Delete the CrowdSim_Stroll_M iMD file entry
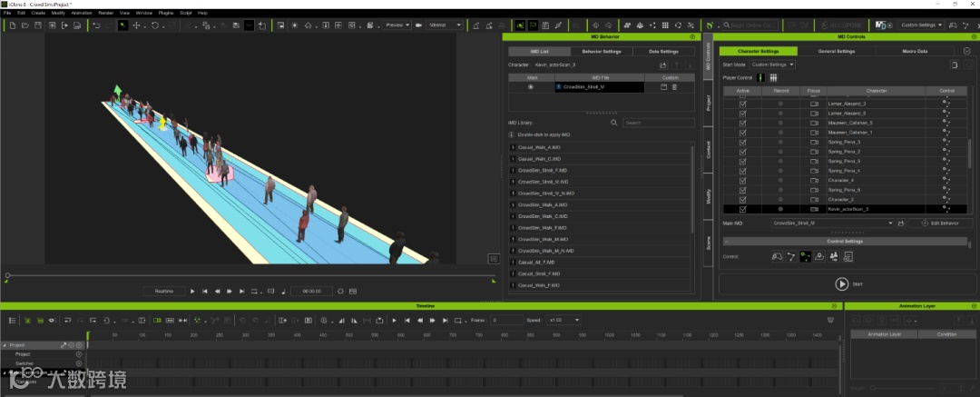Viewport: 980px width, 397px height. click(x=675, y=86)
